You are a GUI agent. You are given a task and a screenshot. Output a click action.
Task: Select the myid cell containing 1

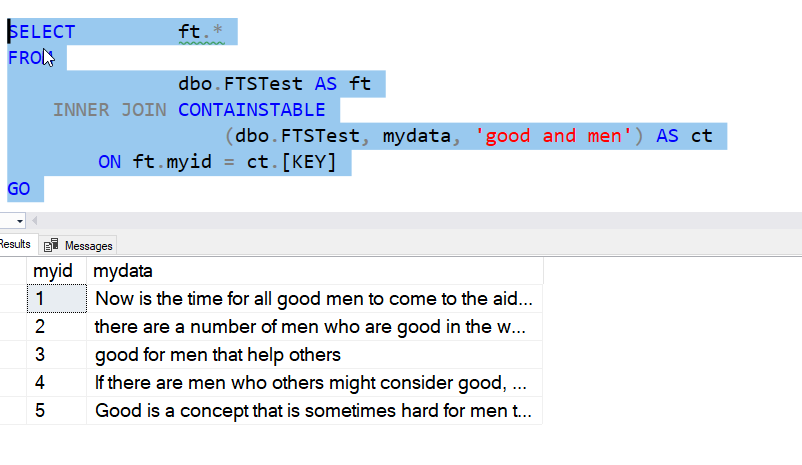tap(55, 298)
